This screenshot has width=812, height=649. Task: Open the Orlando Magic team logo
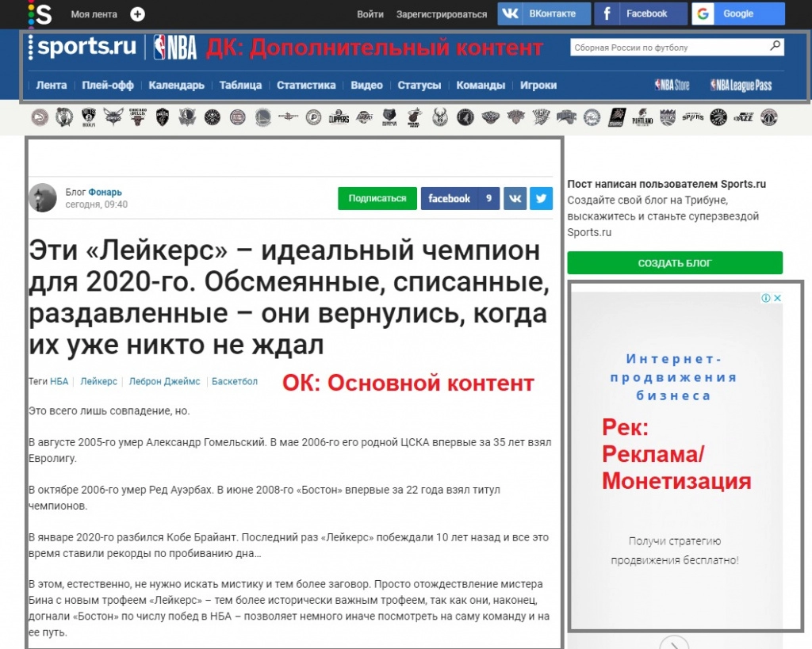click(566, 117)
